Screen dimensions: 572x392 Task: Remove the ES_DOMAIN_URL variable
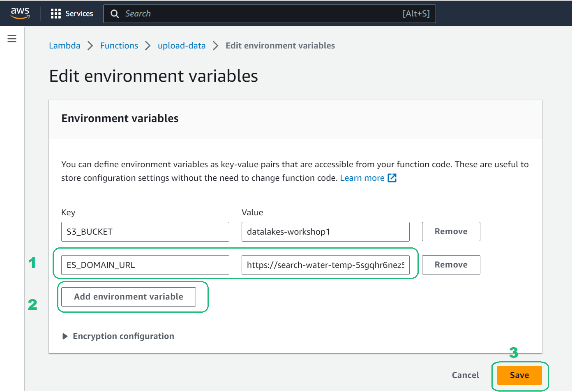pos(451,265)
